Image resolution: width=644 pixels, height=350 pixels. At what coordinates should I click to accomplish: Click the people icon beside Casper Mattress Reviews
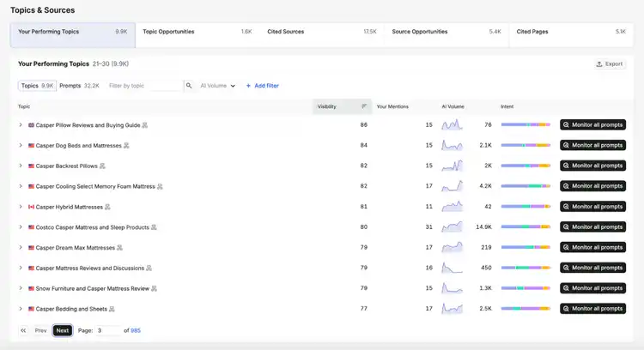coord(149,269)
